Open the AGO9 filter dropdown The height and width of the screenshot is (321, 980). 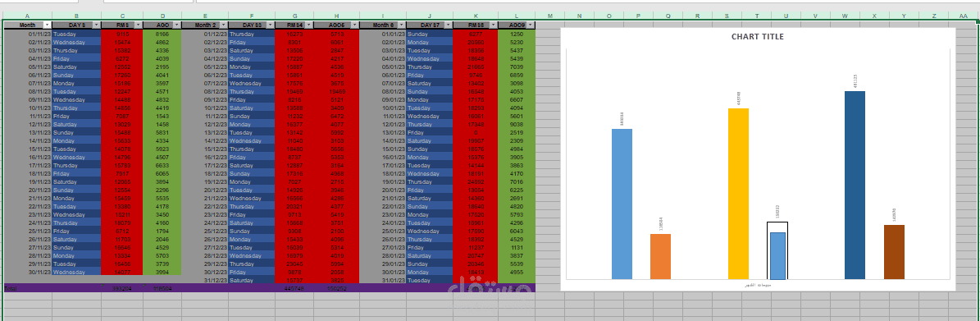pyautogui.click(x=531, y=25)
